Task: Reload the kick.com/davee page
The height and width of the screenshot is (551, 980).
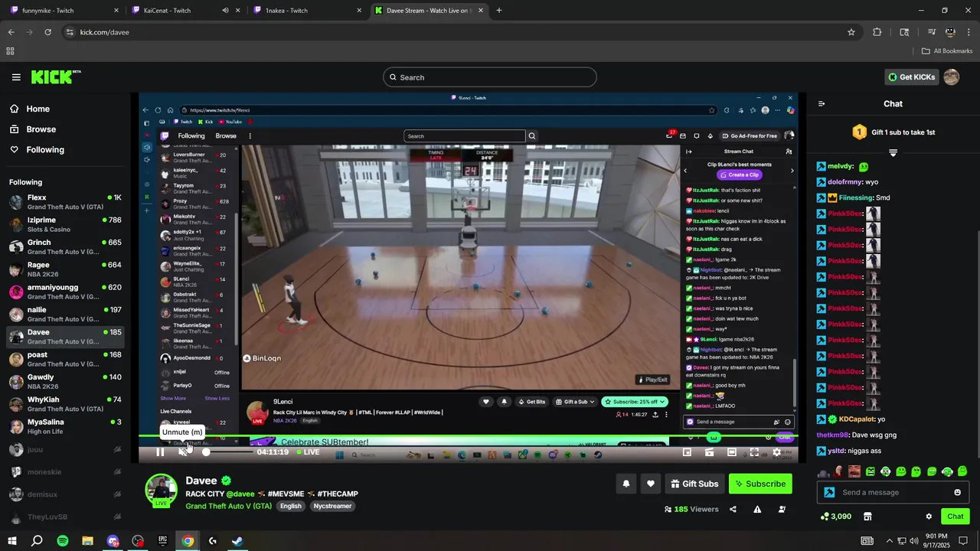Action: pyautogui.click(x=47, y=32)
